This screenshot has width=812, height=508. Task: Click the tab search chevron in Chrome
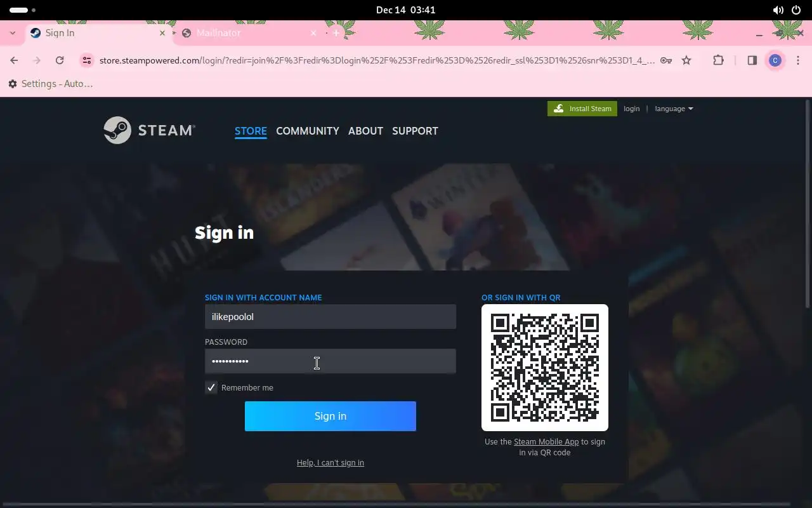(12, 33)
